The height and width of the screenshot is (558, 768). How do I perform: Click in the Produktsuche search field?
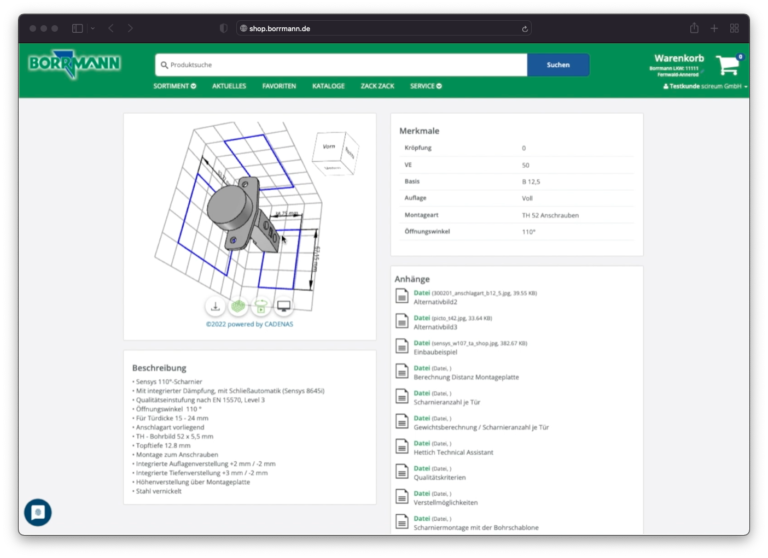tap(341, 65)
